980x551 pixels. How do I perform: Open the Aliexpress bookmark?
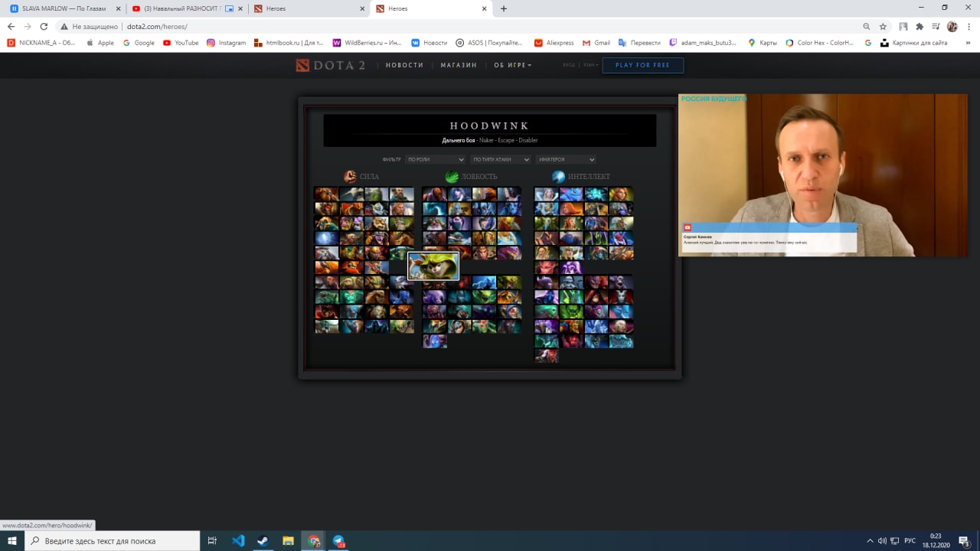(x=554, y=43)
